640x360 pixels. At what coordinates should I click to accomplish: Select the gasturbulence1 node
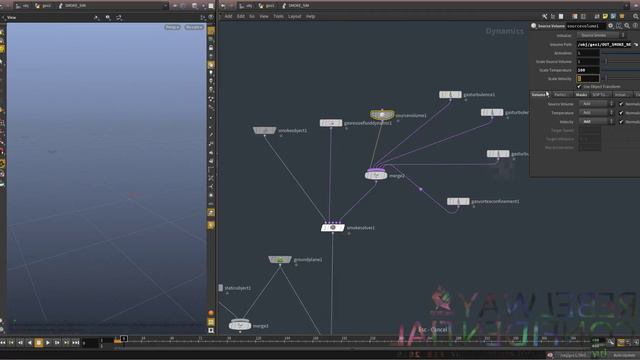(x=450, y=94)
